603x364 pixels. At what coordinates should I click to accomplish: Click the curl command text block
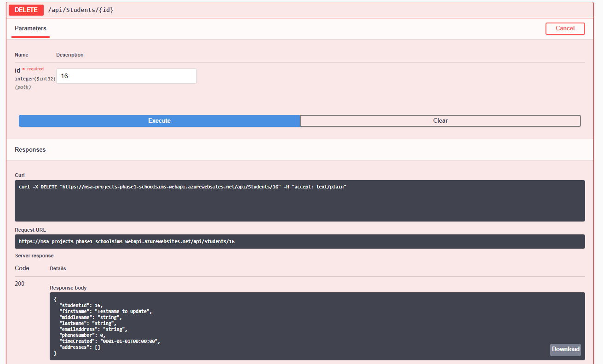point(300,201)
